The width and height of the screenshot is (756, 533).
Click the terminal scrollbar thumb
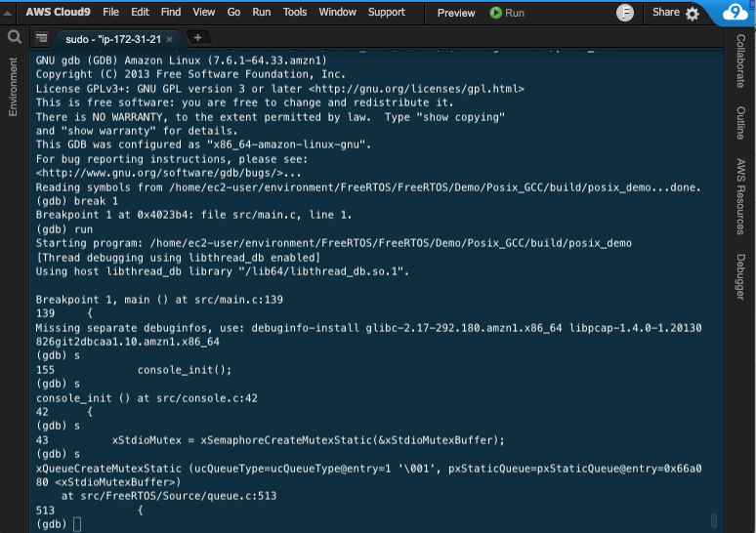click(x=714, y=520)
